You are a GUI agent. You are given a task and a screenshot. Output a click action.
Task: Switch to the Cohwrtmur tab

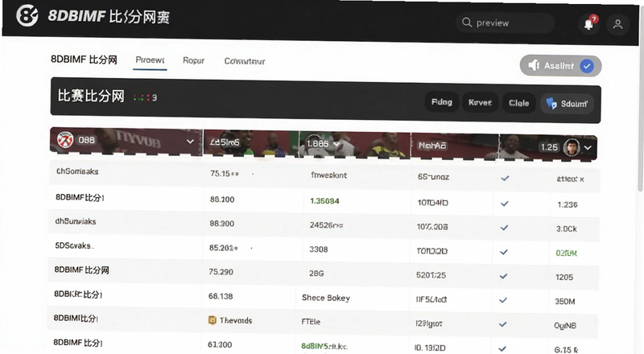tap(245, 61)
